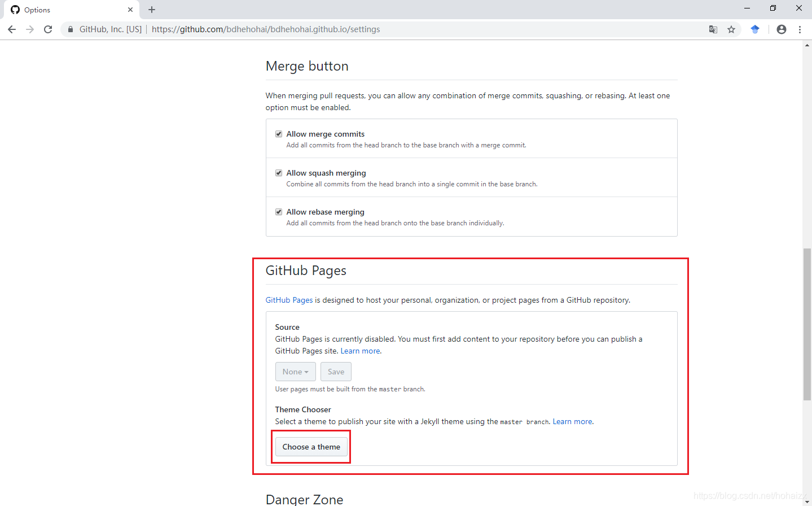Reload the page with refresh icon
The width and height of the screenshot is (812, 506).
coord(48,29)
